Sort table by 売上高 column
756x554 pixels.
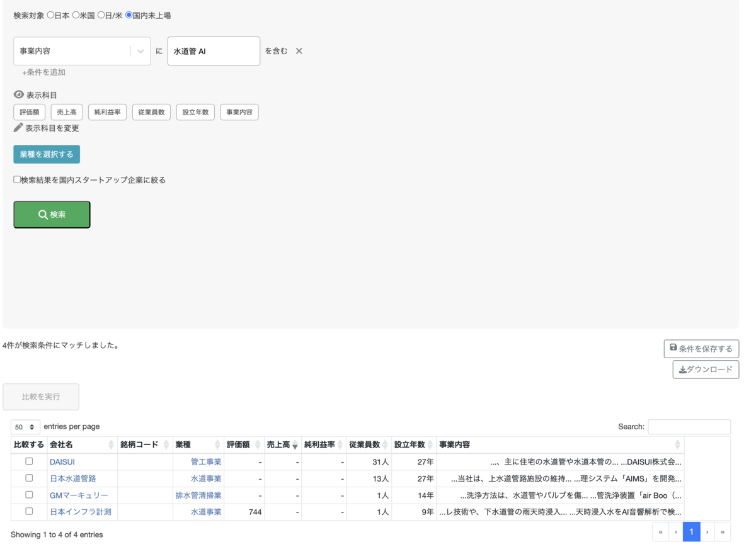click(x=282, y=444)
